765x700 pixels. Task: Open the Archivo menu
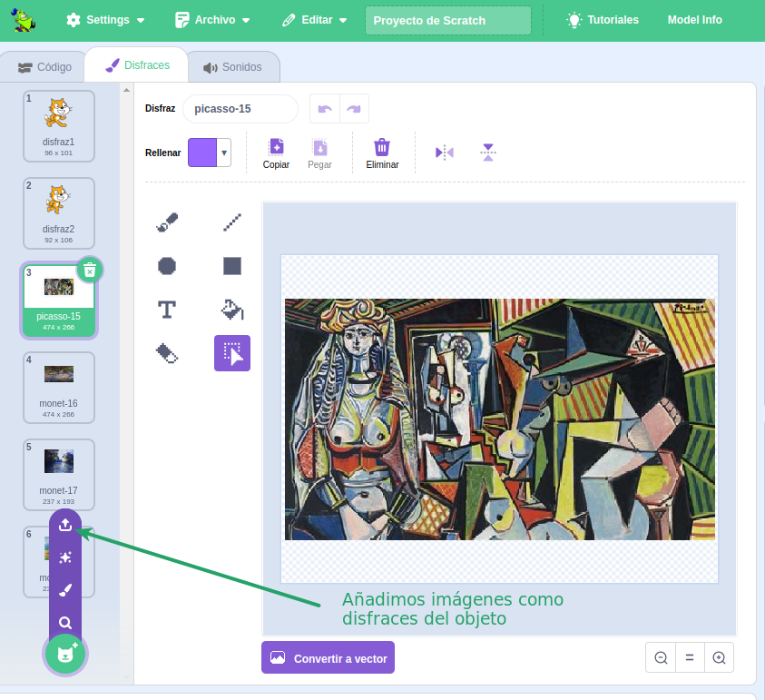pyautogui.click(x=212, y=20)
